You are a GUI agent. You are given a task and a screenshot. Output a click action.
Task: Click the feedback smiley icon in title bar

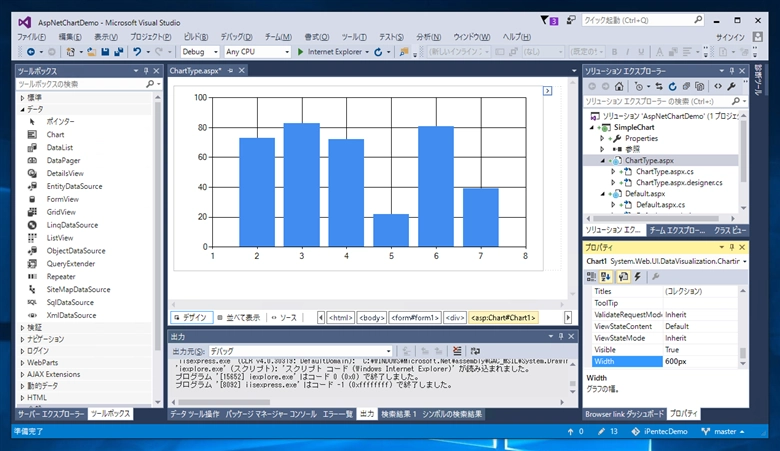point(571,20)
